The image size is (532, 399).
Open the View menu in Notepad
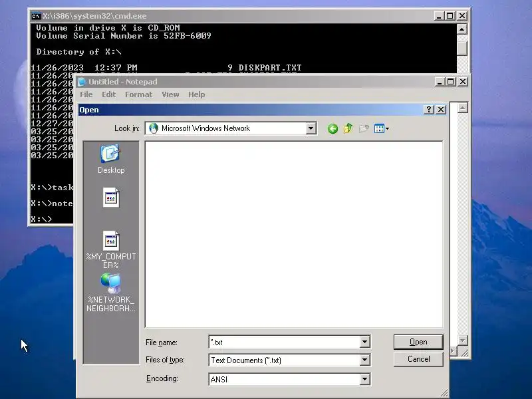coord(170,94)
